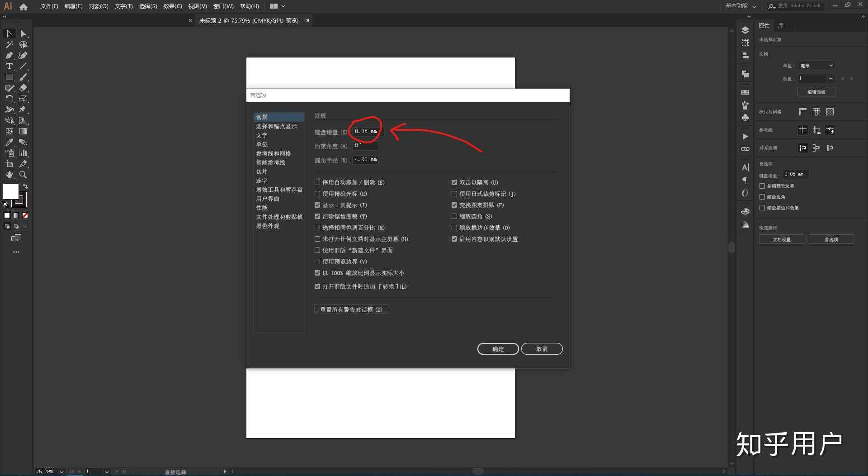Select the Rotate tool
The height and width of the screenshot is (476, 868).
pyautogui.click(x=9, y=99)
